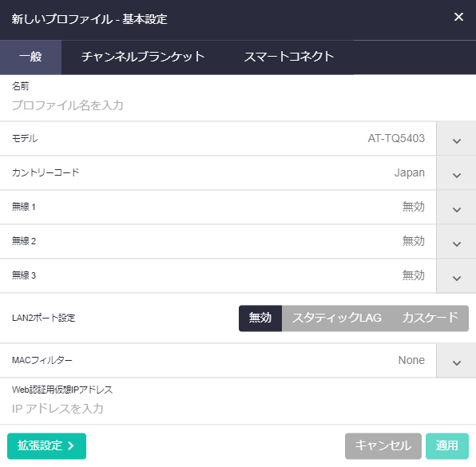
Task: Open the スマートコネクト tab
Action: (288, 57)
